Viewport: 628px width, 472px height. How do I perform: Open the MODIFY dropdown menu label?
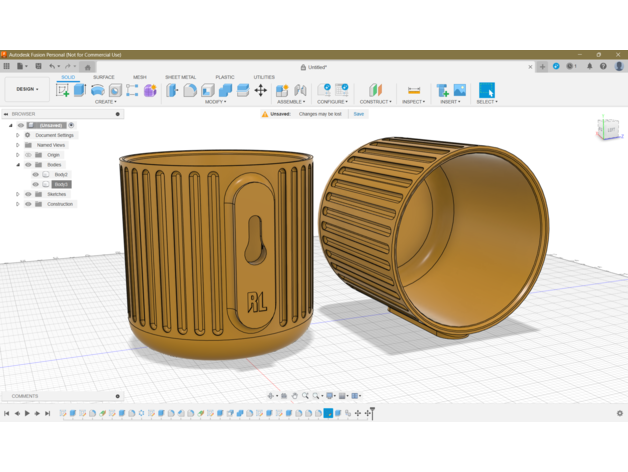click(x=215, y=102)
